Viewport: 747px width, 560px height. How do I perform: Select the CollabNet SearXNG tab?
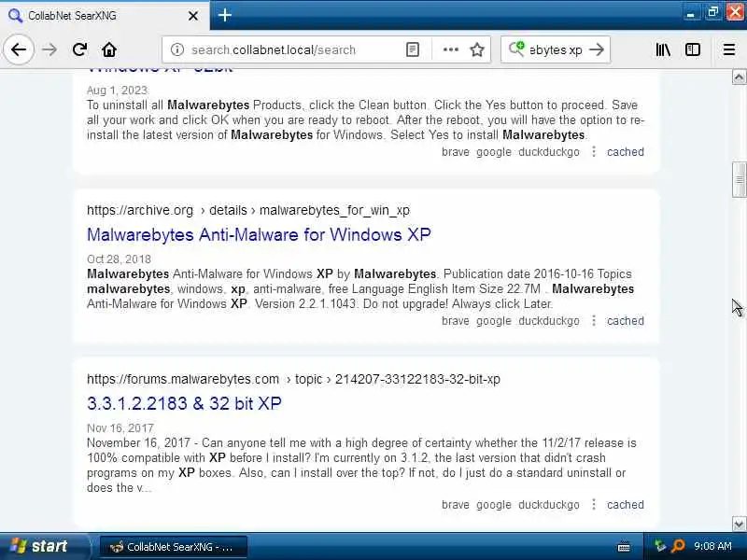[x=105, y=16]
